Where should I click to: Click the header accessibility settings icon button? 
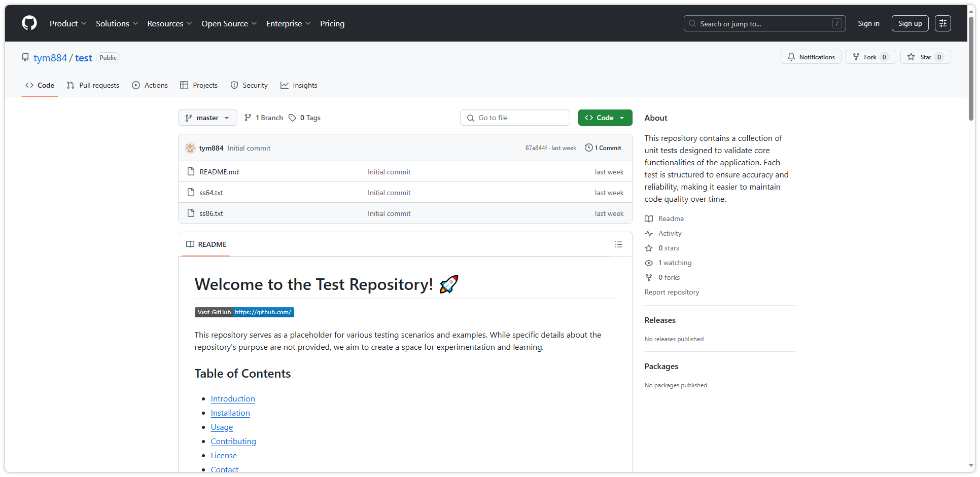(942, 23)
